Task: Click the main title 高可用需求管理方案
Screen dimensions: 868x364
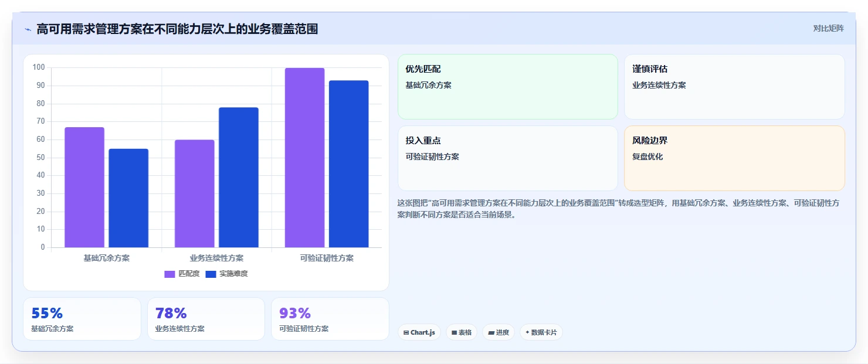Action: tap(177, 29)
